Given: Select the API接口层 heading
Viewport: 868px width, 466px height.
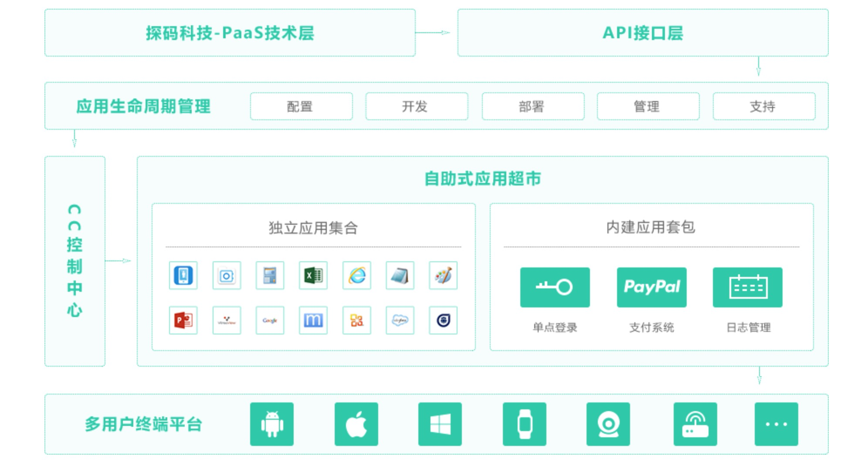Looking at the screenshot, I should [x=643, y=33].
